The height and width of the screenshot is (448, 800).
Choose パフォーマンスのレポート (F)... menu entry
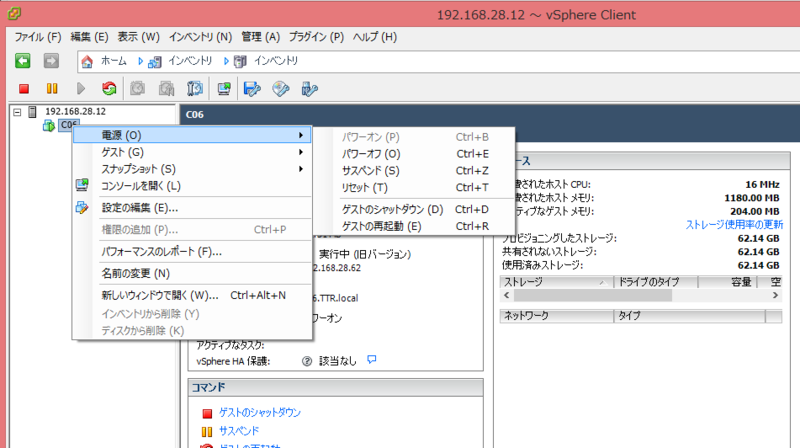(x=193, y=252)
